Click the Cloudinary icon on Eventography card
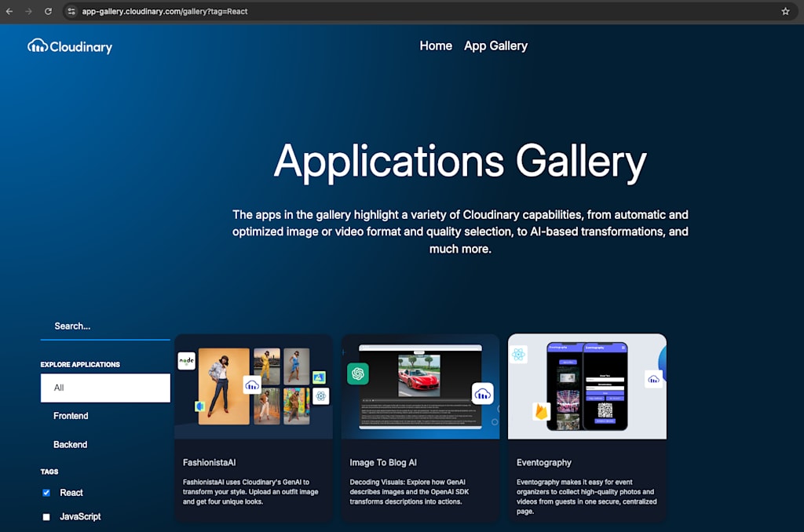 pos(653,379)
